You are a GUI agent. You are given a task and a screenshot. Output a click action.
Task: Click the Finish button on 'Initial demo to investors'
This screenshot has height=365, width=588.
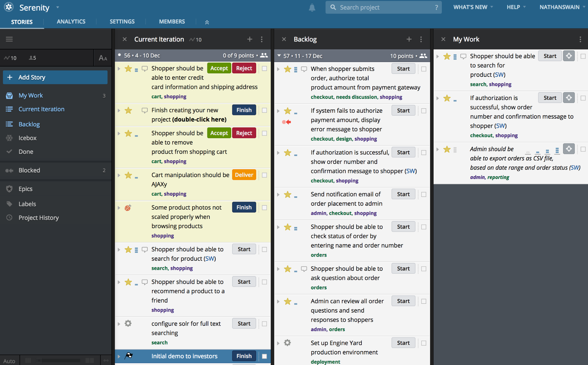click(x=244, y=356)
